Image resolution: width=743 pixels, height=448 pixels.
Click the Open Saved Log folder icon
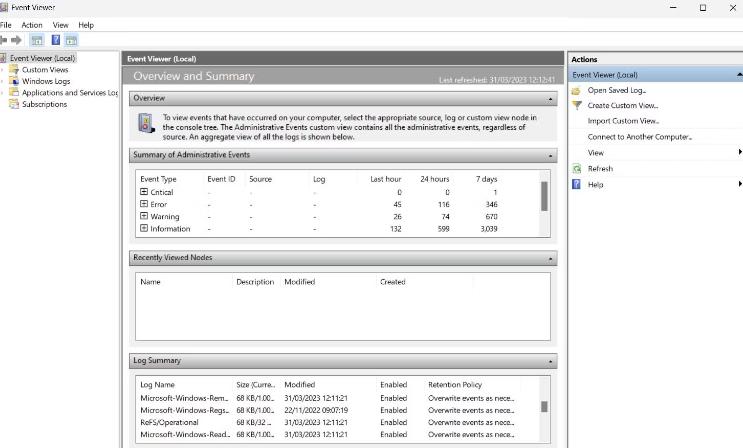[x=576, y=90]
